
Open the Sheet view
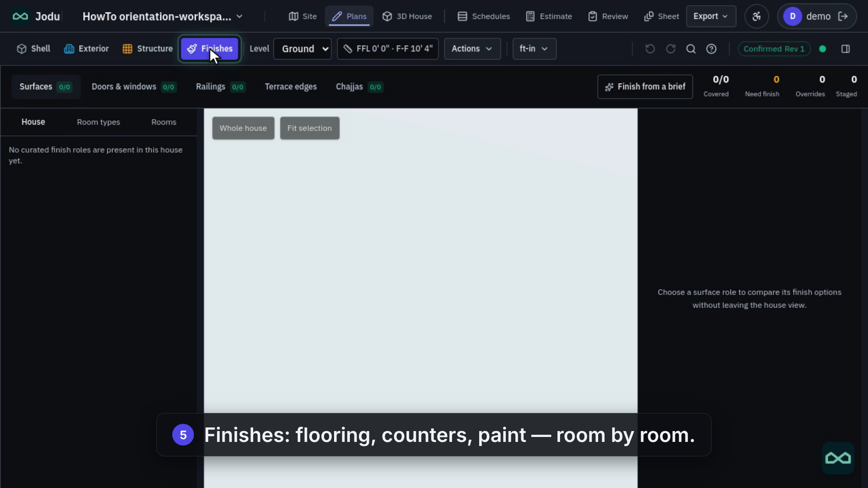[x=661, y=16]
